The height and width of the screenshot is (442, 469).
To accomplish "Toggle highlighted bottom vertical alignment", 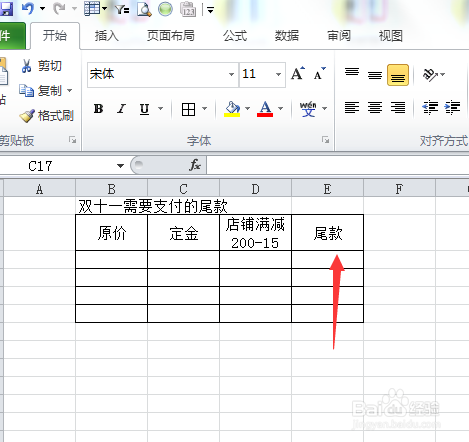I will [398, 75].
